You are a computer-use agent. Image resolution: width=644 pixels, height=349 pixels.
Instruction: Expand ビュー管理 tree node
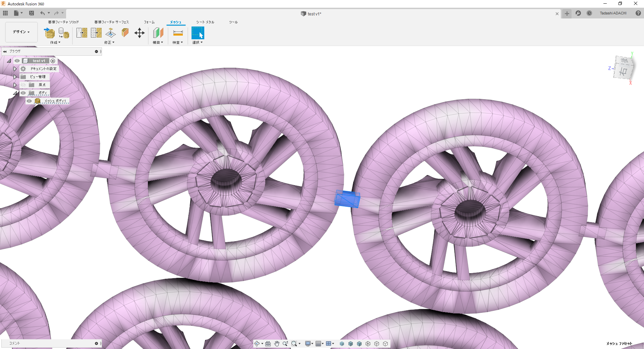click(15, 77)
